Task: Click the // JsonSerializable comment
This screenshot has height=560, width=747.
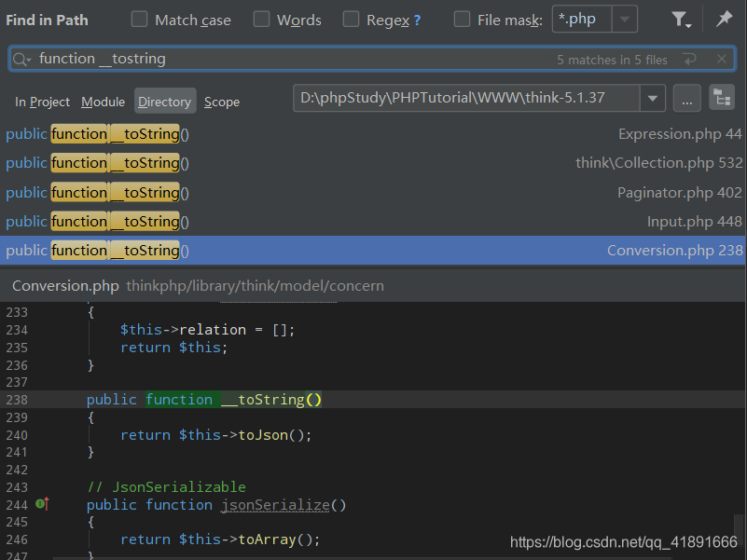Action: pos(166,487)
